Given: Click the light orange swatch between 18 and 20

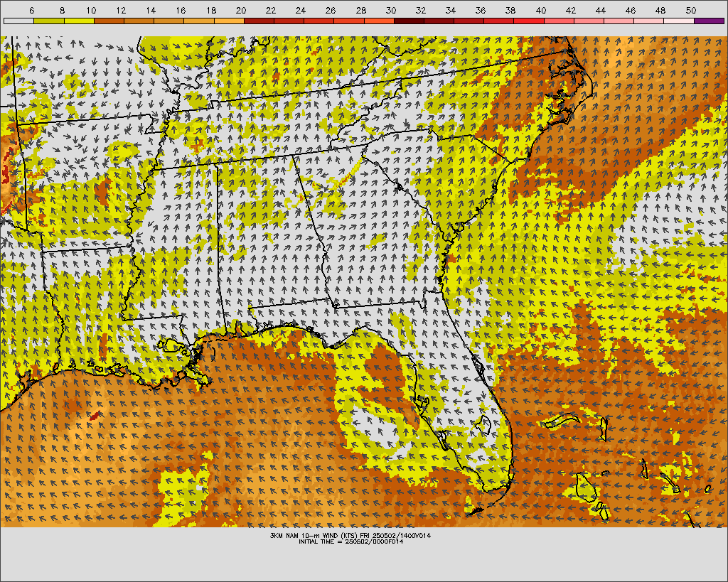Looking at the screenshot, I should [x=229, y=21].
